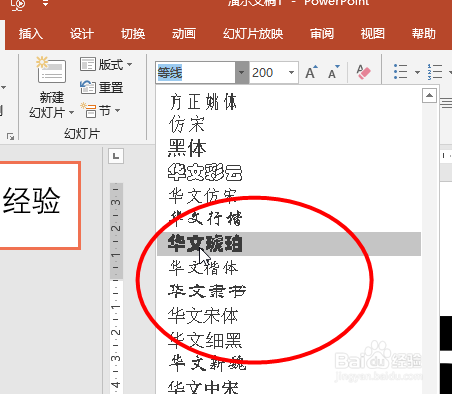The height and width of the screenshot is (394, 452).
Task: Choose the highlighted 华文琥珀 font
Action: coord(289,244)
